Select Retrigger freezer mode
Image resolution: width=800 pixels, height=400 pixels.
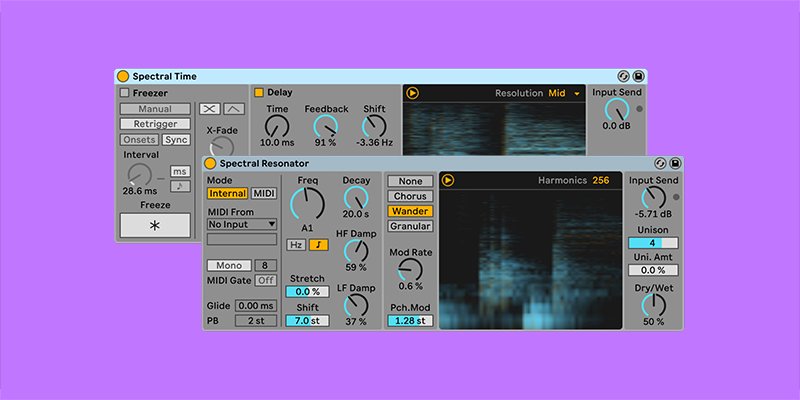tap(155, 124)
